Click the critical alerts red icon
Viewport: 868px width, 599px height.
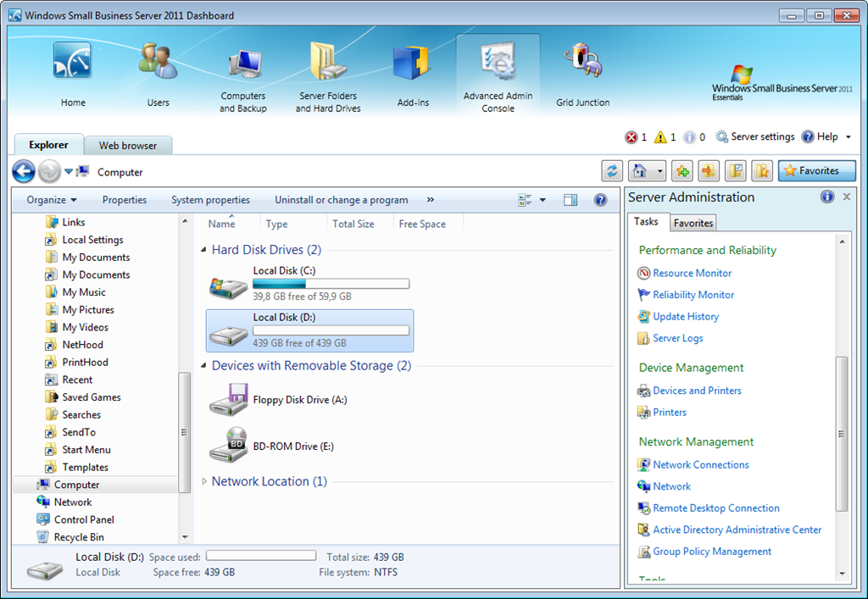point(631,137)
